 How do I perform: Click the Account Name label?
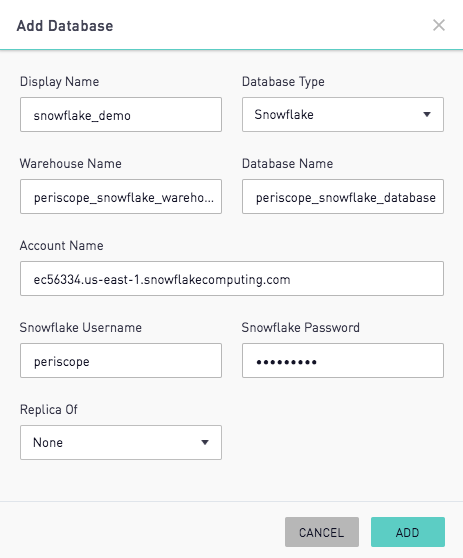62,246
